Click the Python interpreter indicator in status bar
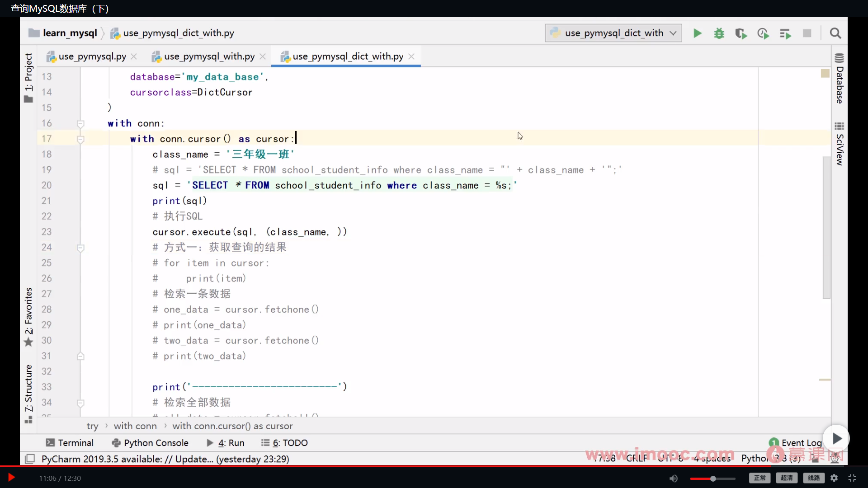 (771, 458)
